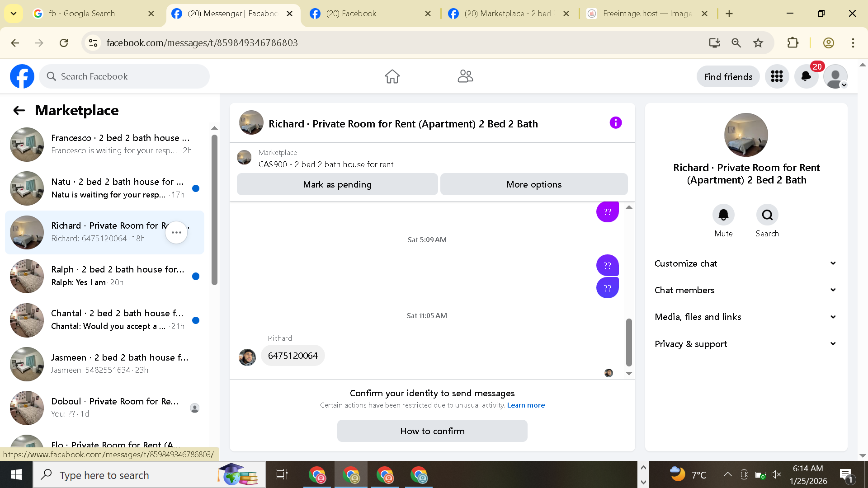Switch to the Marketplace - 2 bed tab

tap(508, 14)
